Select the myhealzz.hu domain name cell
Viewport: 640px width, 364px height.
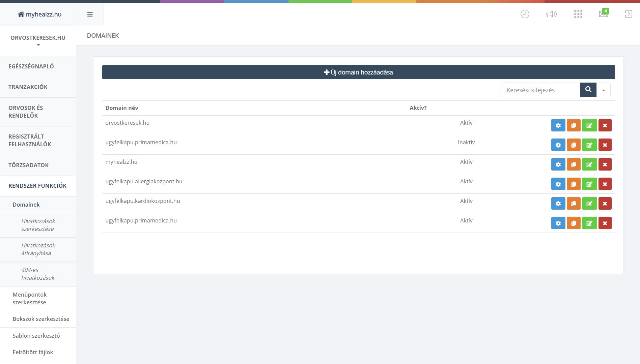[x=121, y=162]
